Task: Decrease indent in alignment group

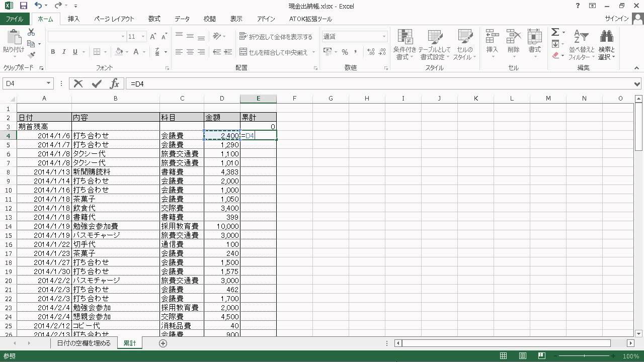Action: pos(217,52)
